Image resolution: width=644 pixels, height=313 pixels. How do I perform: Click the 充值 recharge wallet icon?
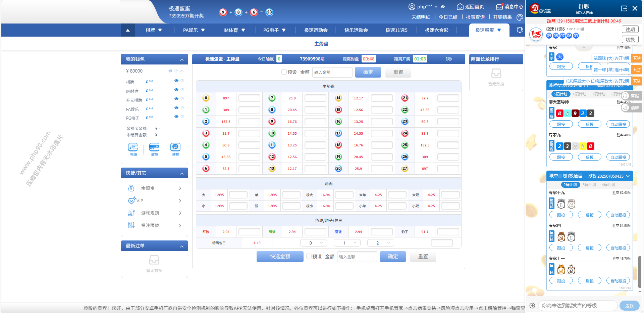[133, 147]
